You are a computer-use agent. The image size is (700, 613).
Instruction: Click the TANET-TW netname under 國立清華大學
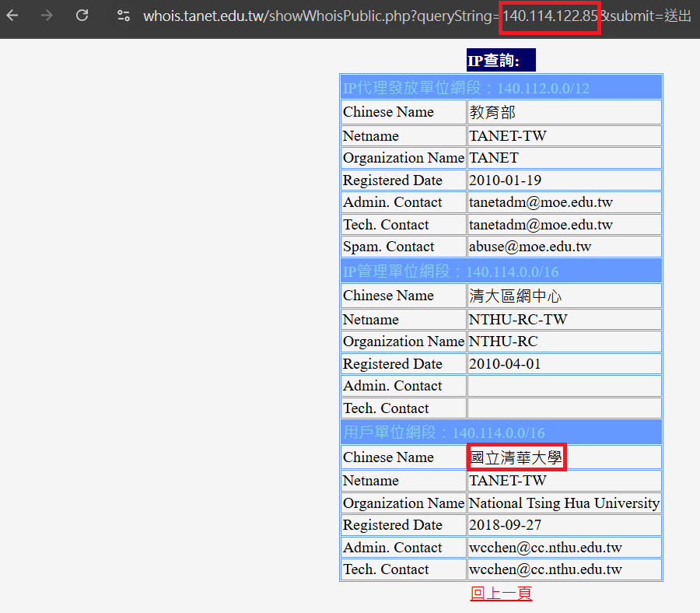(x=565, y=481)
